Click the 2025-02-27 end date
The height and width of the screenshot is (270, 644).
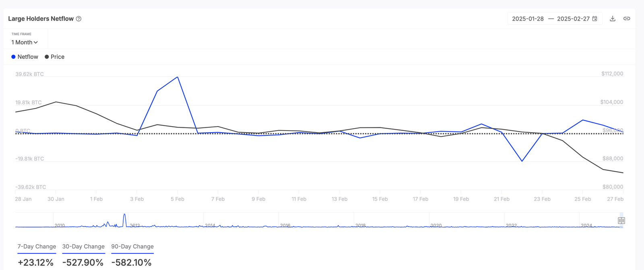click(x=573, y=19)
